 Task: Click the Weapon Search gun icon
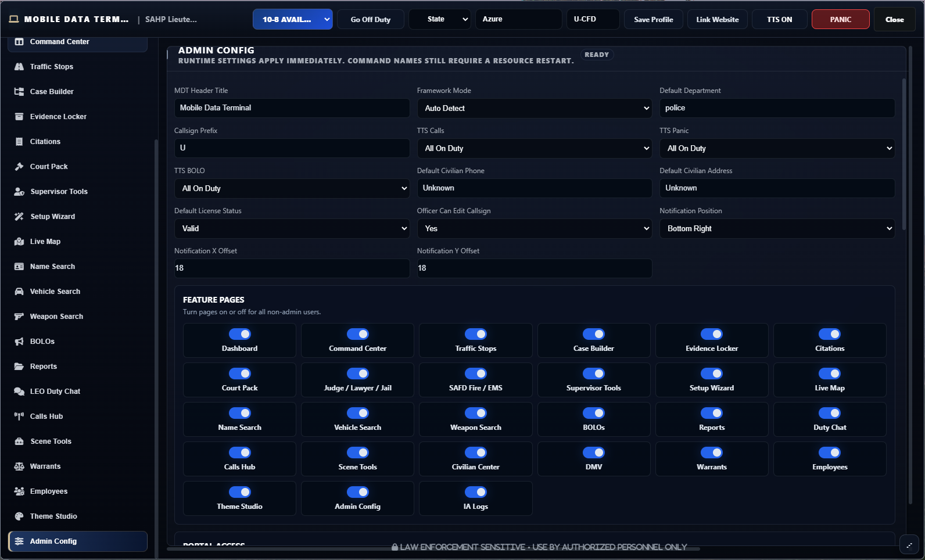pos(19,317)
